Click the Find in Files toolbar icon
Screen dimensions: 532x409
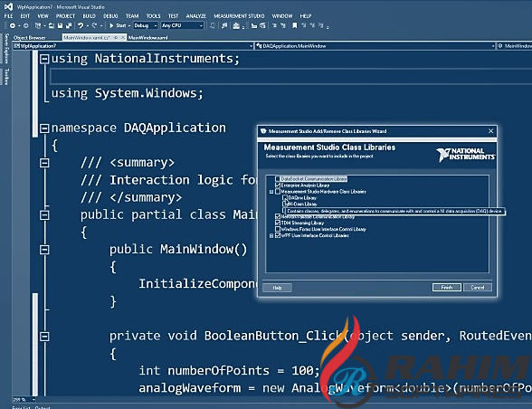pos(224,25)
